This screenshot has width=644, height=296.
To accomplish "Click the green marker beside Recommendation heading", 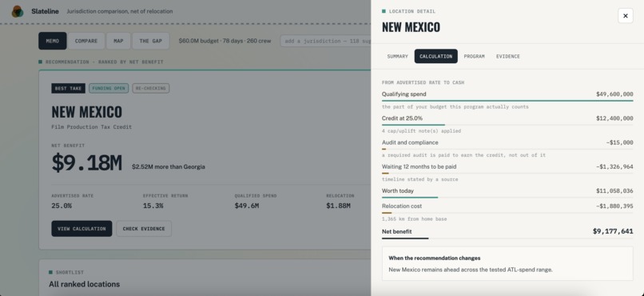I will 40,62.
